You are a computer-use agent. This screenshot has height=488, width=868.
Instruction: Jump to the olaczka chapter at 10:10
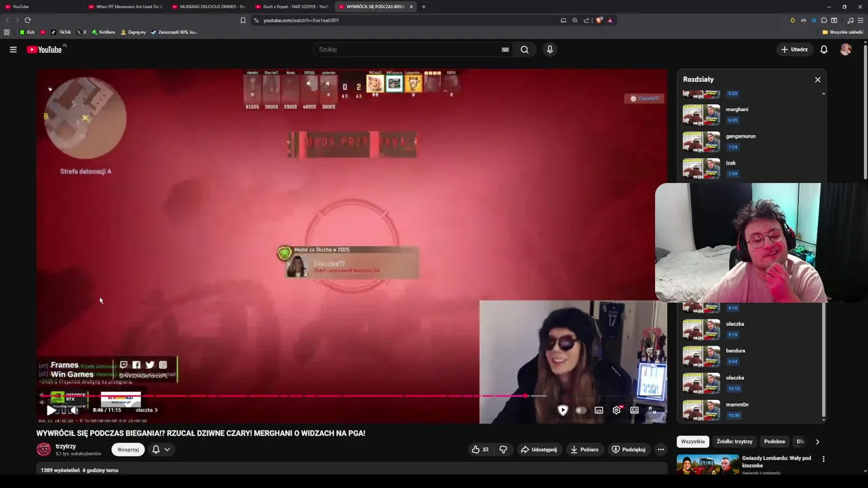[x=753, y=383]
